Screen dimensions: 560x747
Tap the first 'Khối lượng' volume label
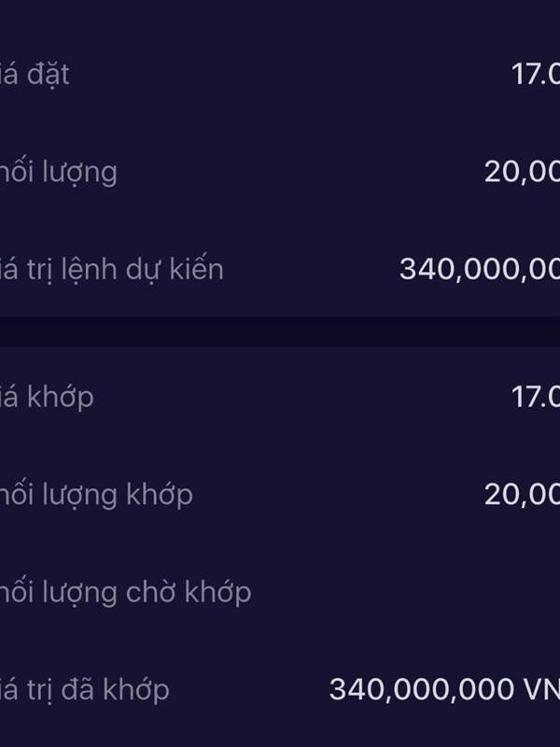click(x=59, y=172)
